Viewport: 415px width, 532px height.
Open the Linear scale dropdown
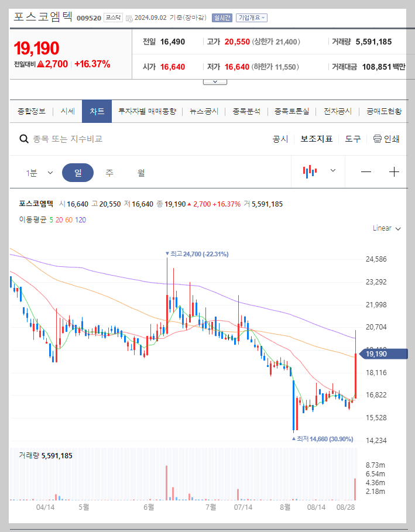coord(385,229)
